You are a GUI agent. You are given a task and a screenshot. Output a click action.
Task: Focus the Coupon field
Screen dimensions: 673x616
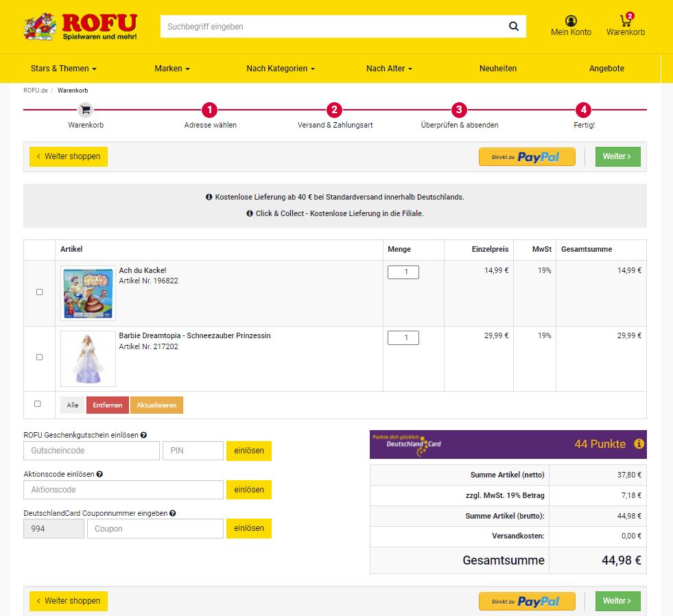coord(155,528)
